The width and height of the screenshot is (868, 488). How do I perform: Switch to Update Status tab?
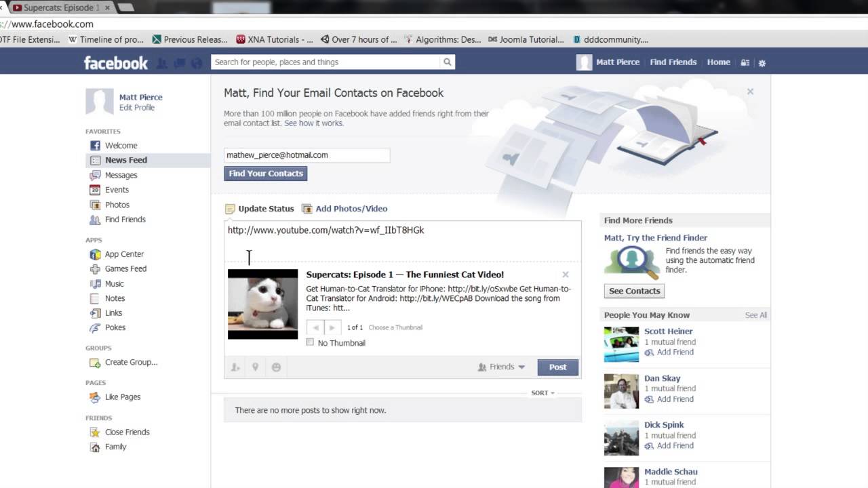click(x=260, y=209)
